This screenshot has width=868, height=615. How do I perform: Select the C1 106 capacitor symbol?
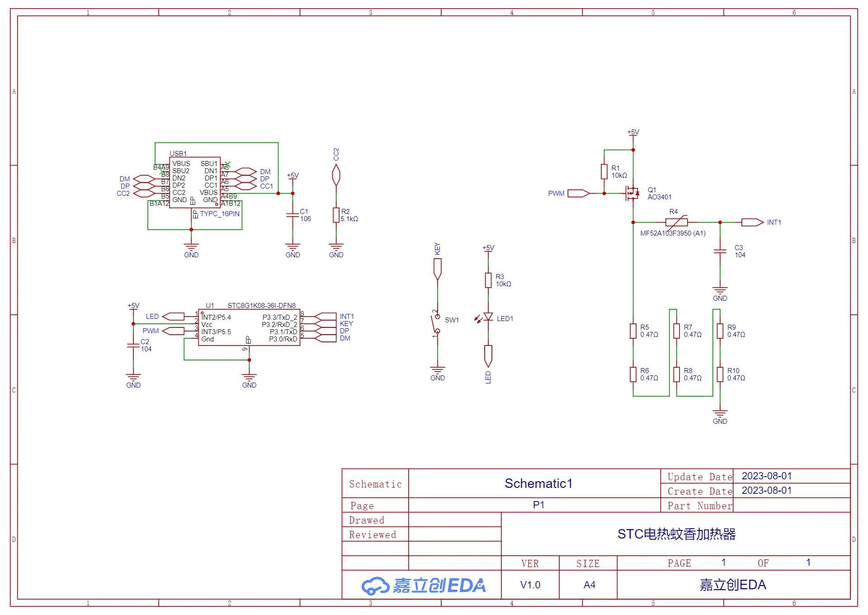pyautogui.click(x=292, y=215)
